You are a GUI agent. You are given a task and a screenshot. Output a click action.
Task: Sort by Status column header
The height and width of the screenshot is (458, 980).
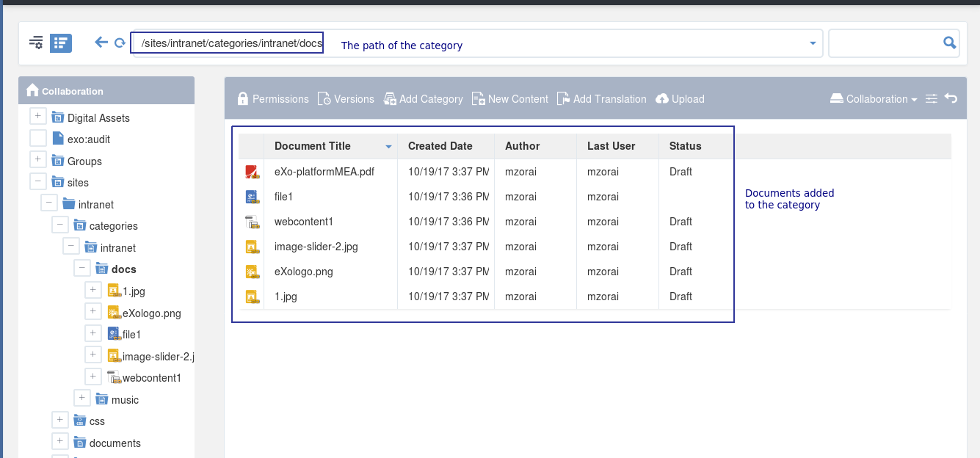(686, 146)
